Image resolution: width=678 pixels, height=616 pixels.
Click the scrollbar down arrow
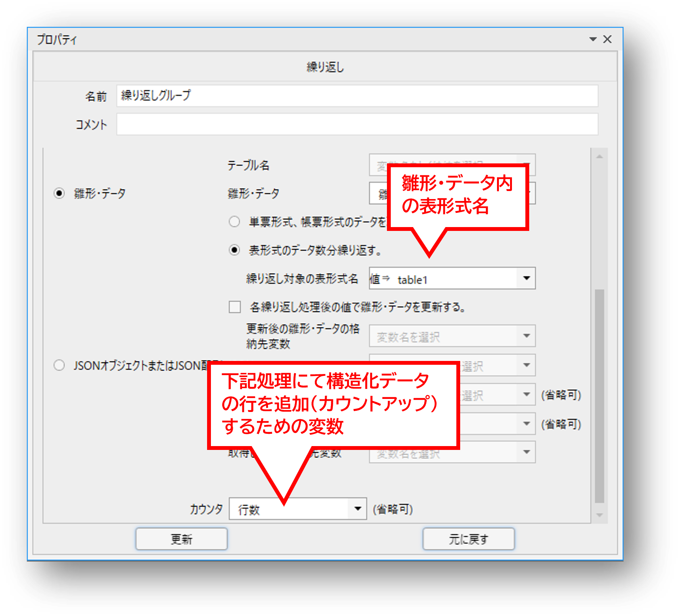tap(600, 515)
